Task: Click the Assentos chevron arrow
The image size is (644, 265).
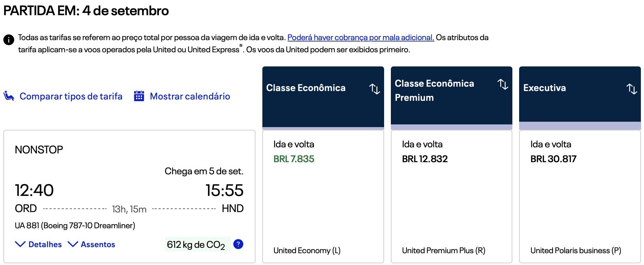Action: pos(73,244)
